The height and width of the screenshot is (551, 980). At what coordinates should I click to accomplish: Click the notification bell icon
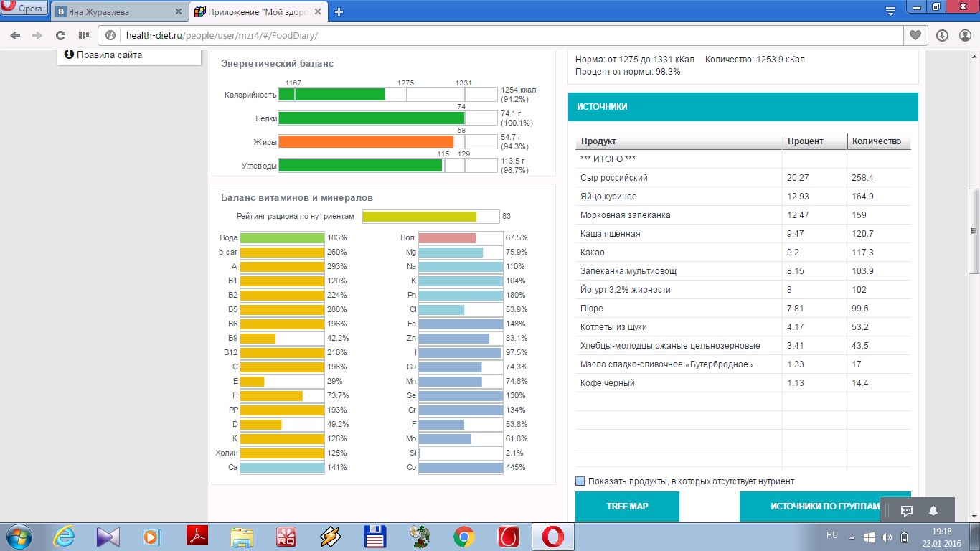pos(933,511)
